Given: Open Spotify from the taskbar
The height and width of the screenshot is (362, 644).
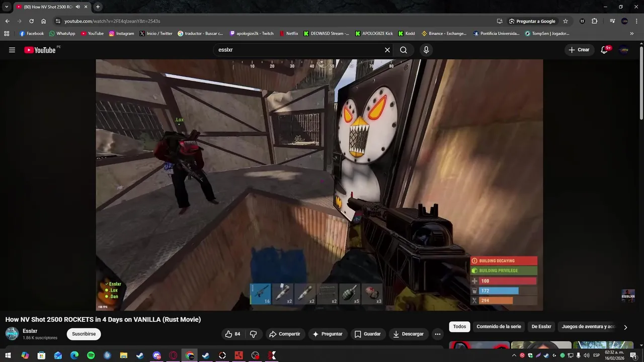Looking at the screenshot, I should (x=91, y=355).
